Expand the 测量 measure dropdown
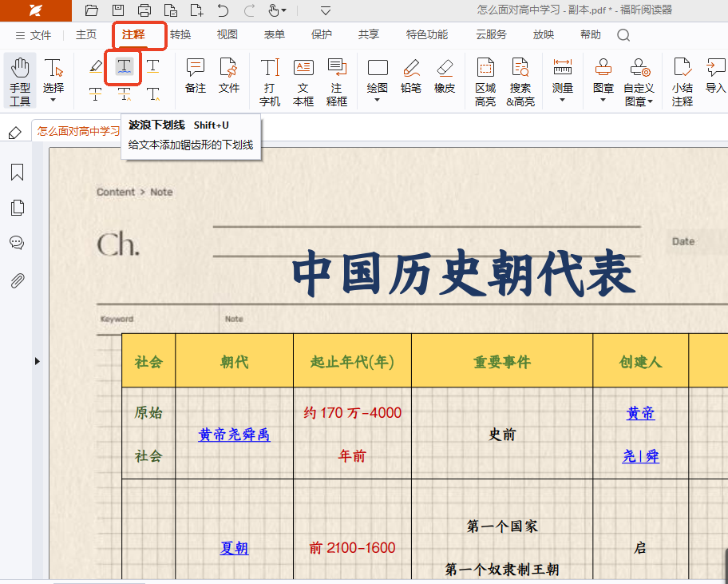 563,101
